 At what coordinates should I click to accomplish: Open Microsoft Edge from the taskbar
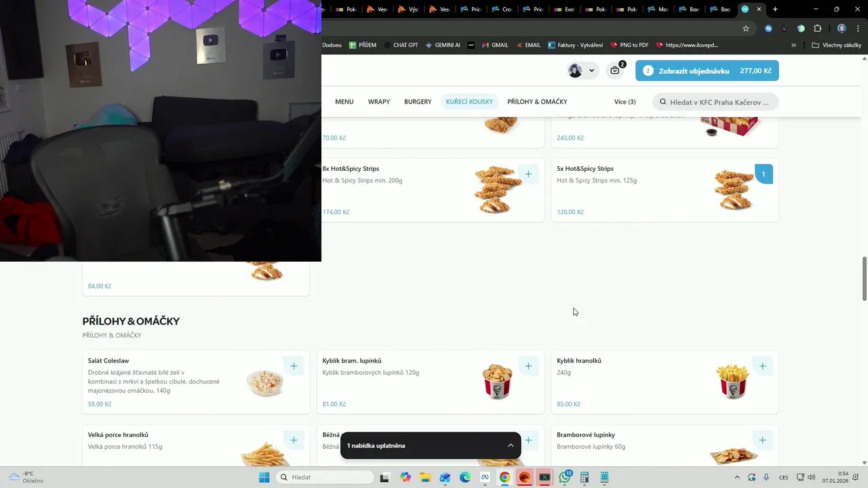coord(465,477)
